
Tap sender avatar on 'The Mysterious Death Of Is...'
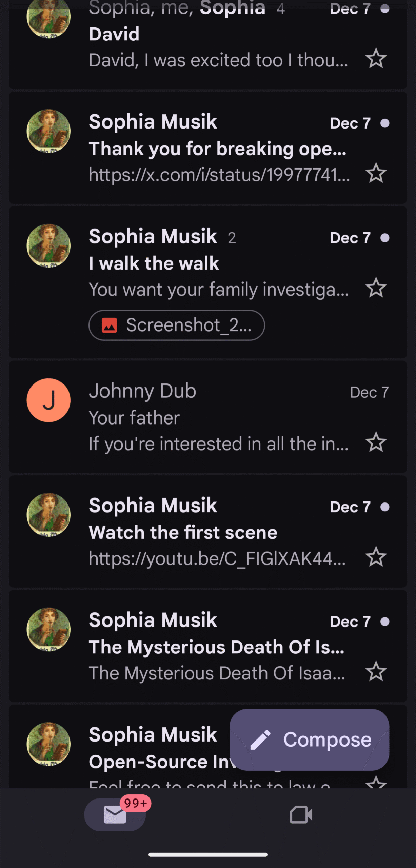48,629
